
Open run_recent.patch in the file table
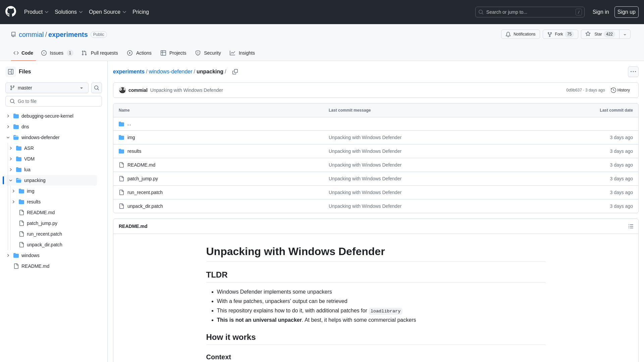coord(145,192)
